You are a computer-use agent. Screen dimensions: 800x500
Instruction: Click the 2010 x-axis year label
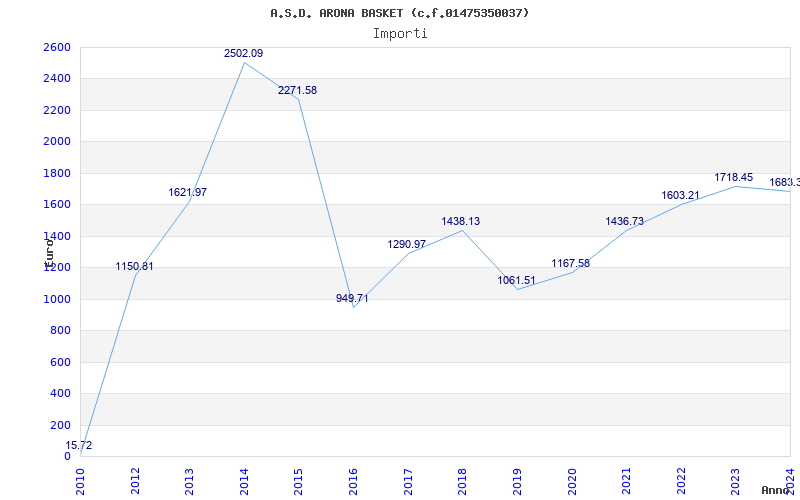coord(80,481)
